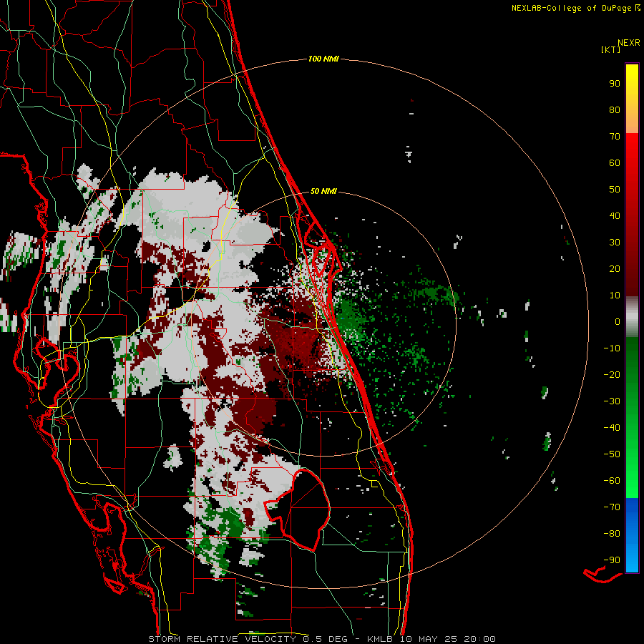644x644 pixels.
Task: Click the 100 NMI range ring label
Action: [323, 59]
